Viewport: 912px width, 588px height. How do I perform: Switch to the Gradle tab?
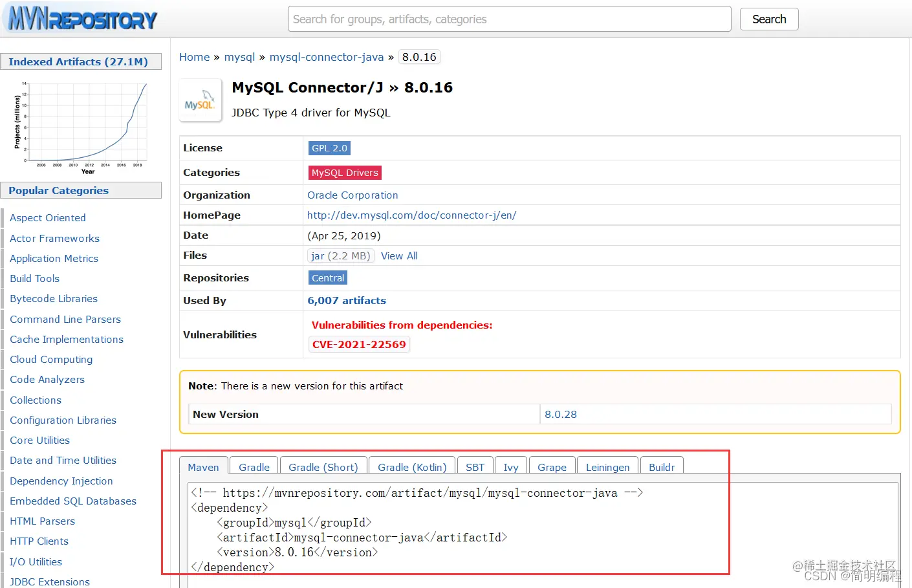click(x=254, y=467)
